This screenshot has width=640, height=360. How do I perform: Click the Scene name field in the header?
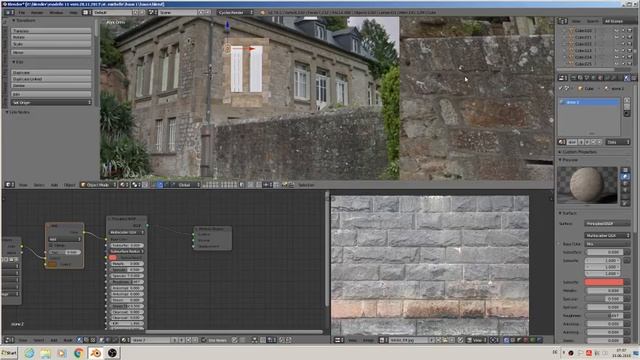(178, 13)
